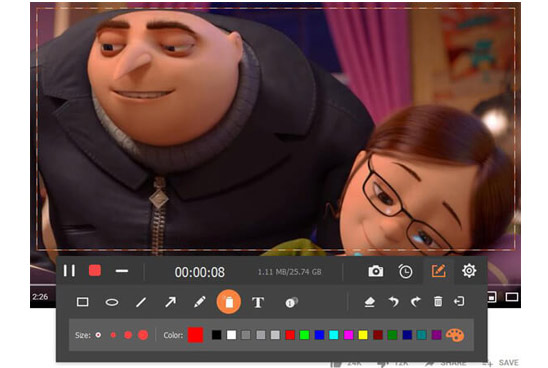Viewport: 548px width, 368px height.
Task: Choose the third brush size dot
Action: [128, 335]
